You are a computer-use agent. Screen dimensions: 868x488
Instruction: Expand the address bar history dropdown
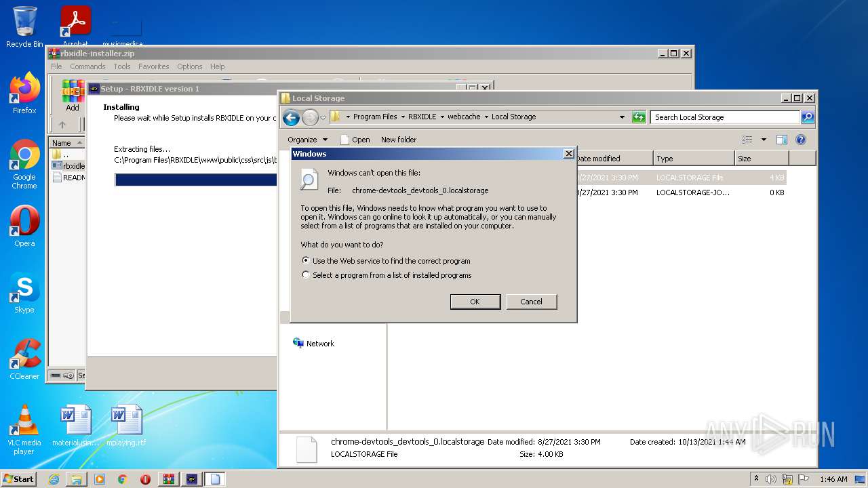622,117
